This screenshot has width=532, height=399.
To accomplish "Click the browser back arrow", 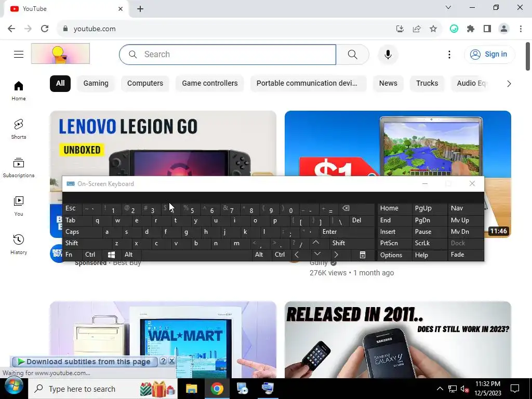I will pos(11,29).
